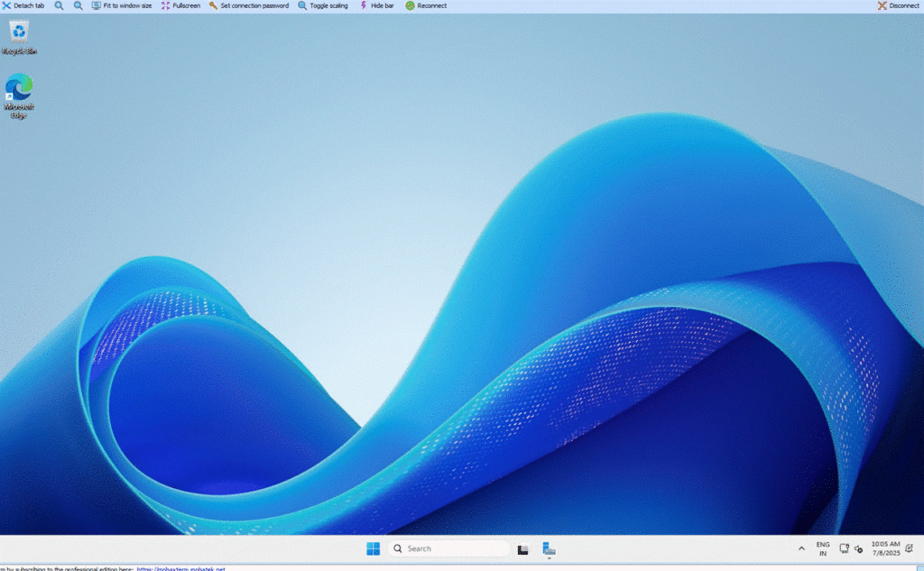The width and height of the screenshot is (924, 571).
Task: Reconnect the remote session
Action: (426, 5)
